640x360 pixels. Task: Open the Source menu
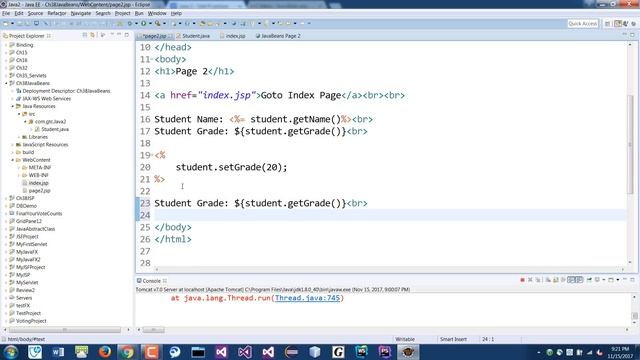click(35, 13)
